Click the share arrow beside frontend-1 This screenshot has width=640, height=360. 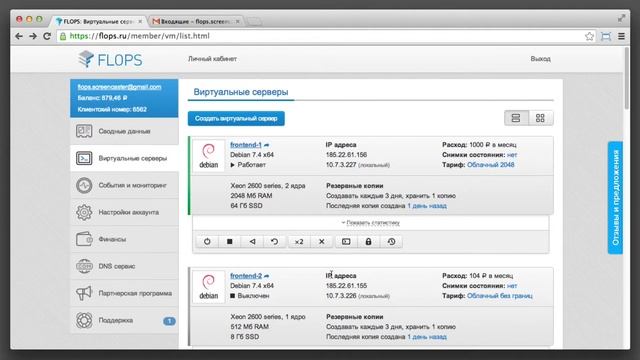267,145
